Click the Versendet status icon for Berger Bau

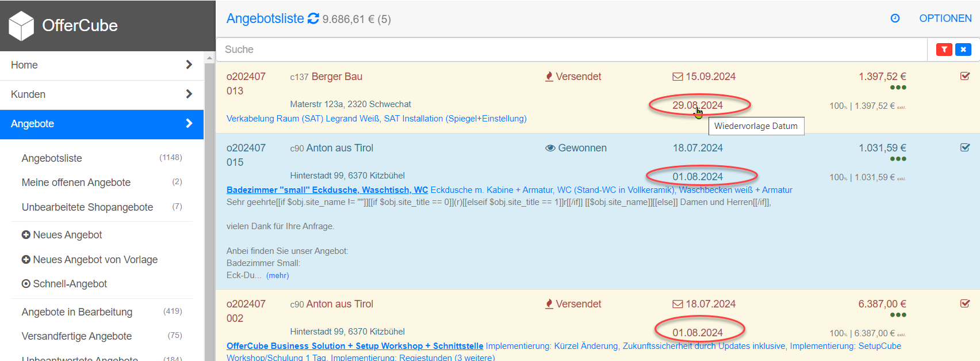[x=549, y=77]
